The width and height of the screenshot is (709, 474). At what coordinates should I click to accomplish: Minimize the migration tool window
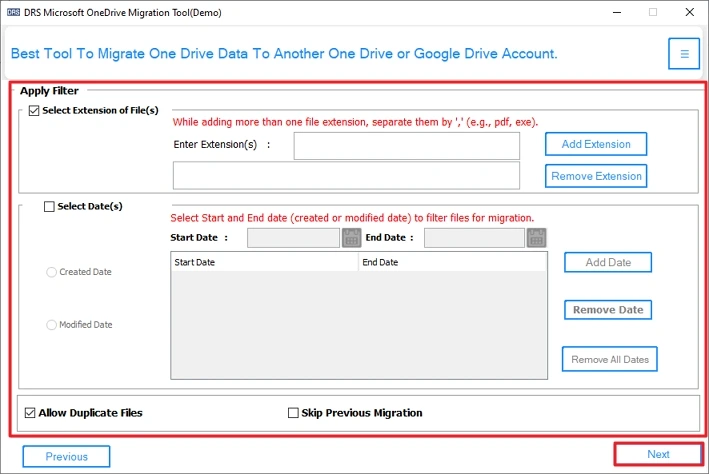[617, 12]
